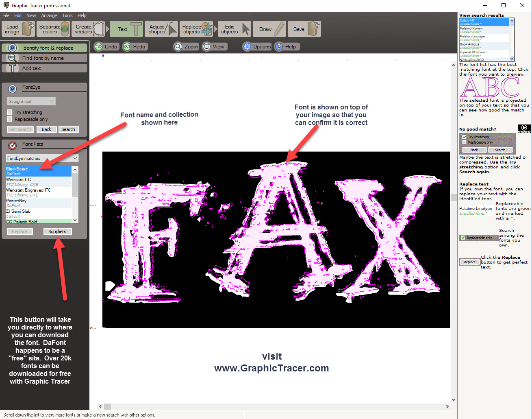532x419 pixels.
Task: Redo the last undone action
Action: pyautogui.click(x=134, y=47)
